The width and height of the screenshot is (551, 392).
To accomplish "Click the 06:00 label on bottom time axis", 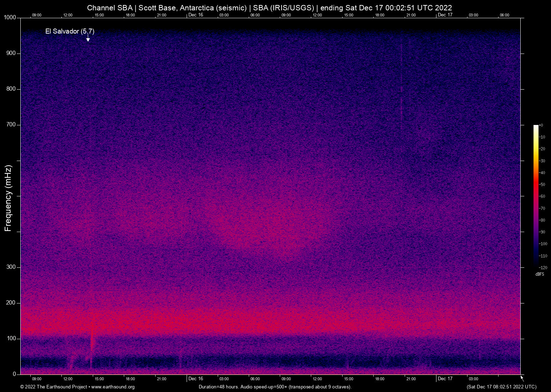I will pyautogui.click(x=255, y=379).
